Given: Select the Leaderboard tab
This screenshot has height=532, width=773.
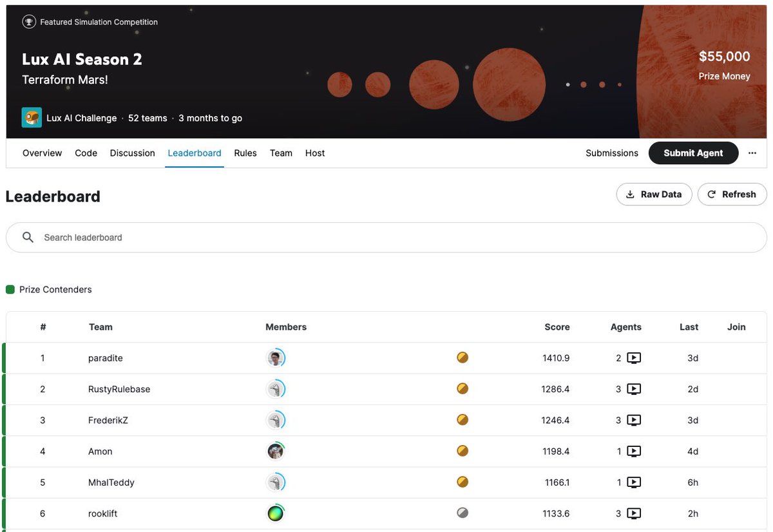Looking at the screenshot, I should [195, 153].
